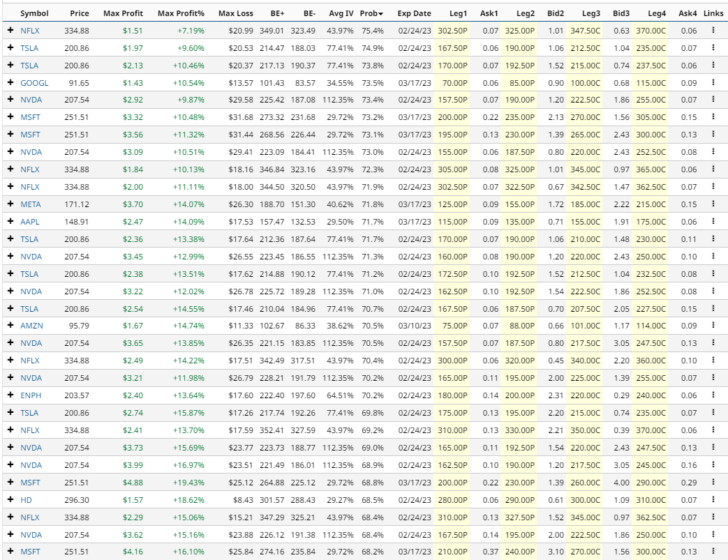Open the GOOGL symbol link
This screenshot has height=560, width=728.
[x=34, y=82]
